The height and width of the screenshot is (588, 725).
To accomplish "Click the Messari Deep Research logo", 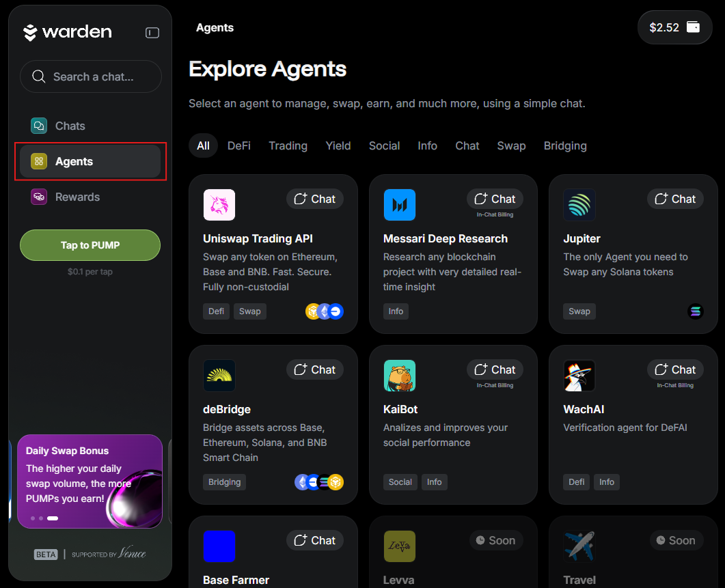I will click(x=399, y=205).
